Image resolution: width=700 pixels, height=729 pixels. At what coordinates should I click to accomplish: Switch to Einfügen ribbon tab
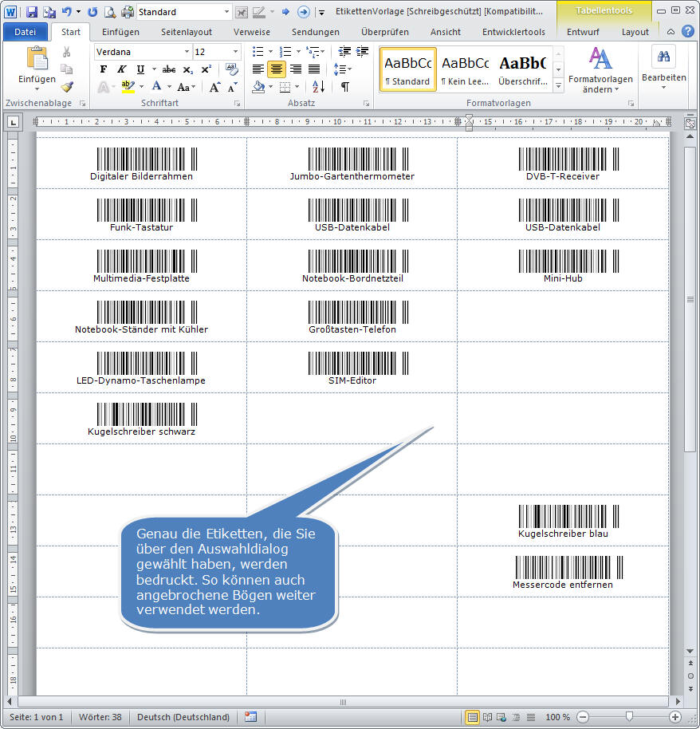tap(120, 32)
